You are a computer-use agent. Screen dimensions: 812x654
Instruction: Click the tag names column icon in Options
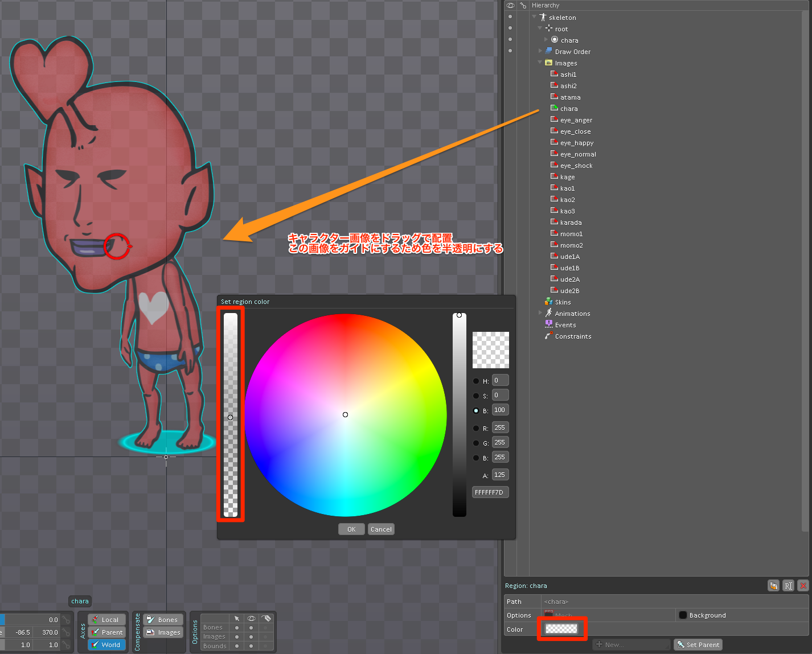[266, 618]
